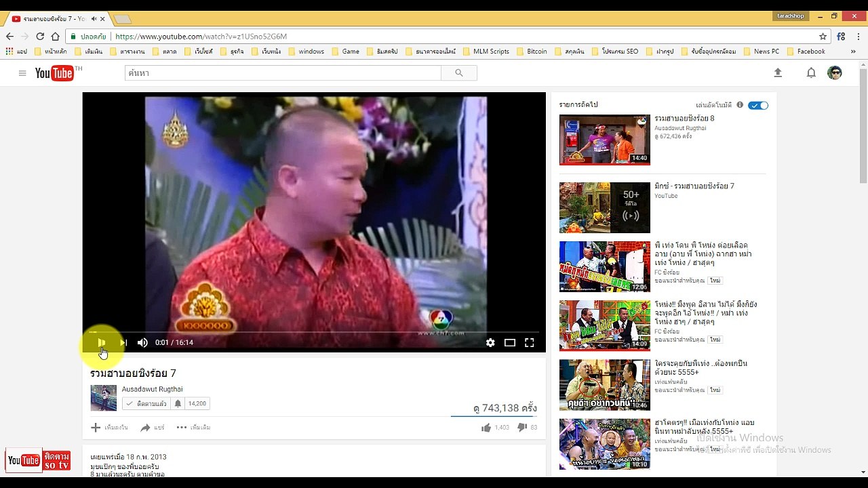Enter fullscreen video mode

530,342
